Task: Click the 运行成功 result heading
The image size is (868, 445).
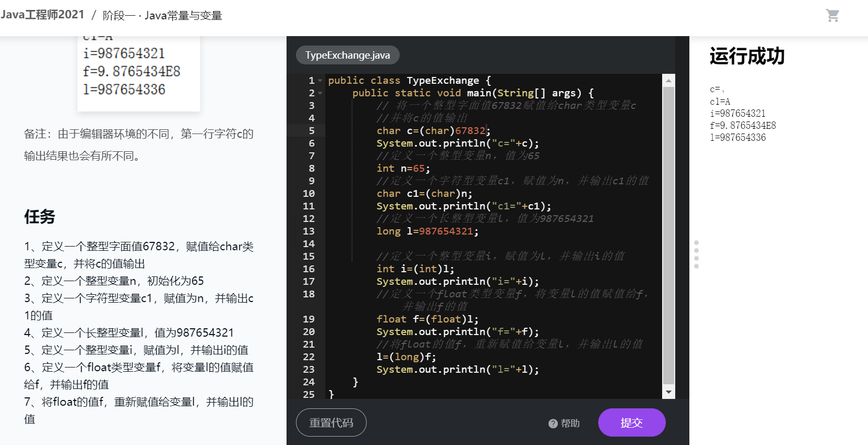Action: click(747, 56)
